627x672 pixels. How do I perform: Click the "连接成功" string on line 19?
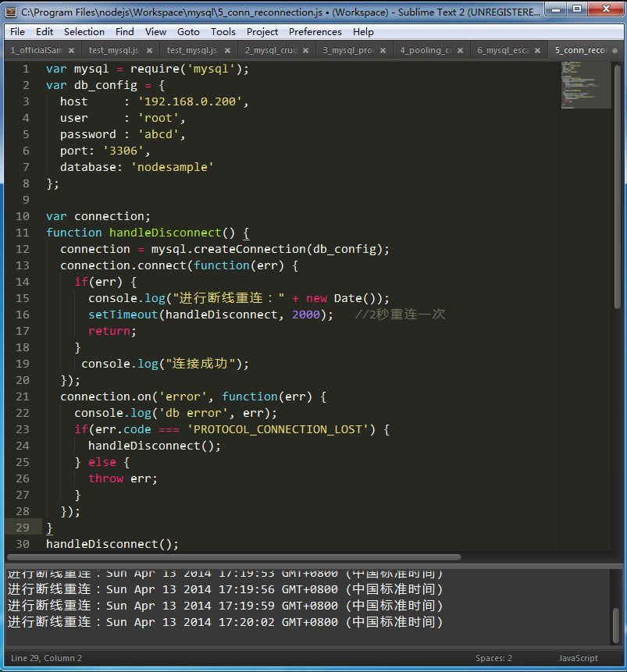[201, 364]
